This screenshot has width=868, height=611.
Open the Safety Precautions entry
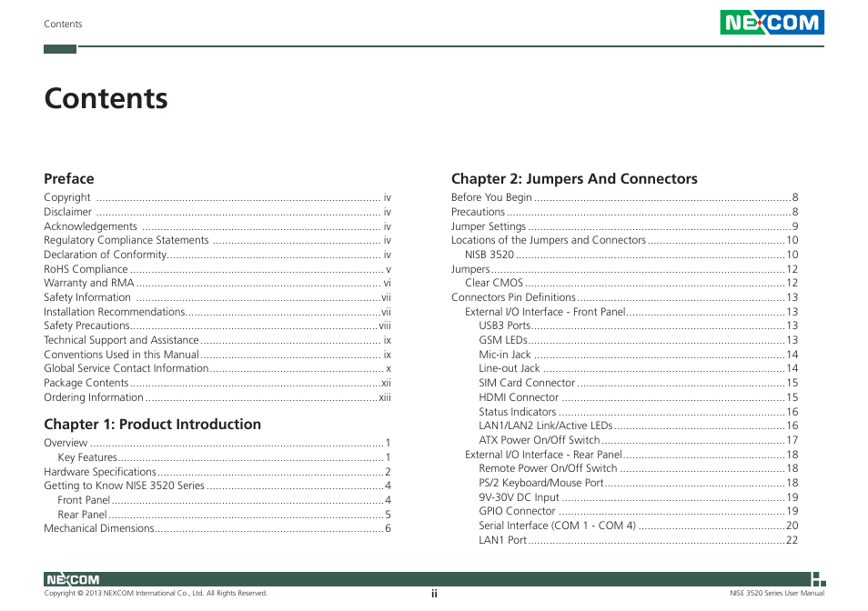tap(217, 326)
